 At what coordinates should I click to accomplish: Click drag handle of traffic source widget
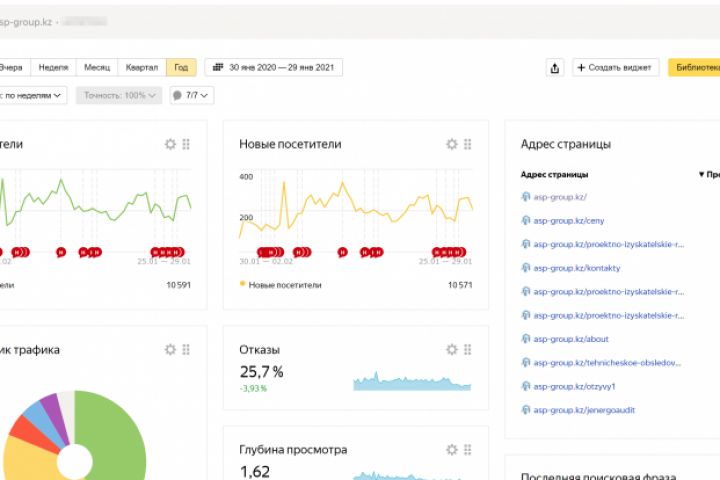[186, 350]
